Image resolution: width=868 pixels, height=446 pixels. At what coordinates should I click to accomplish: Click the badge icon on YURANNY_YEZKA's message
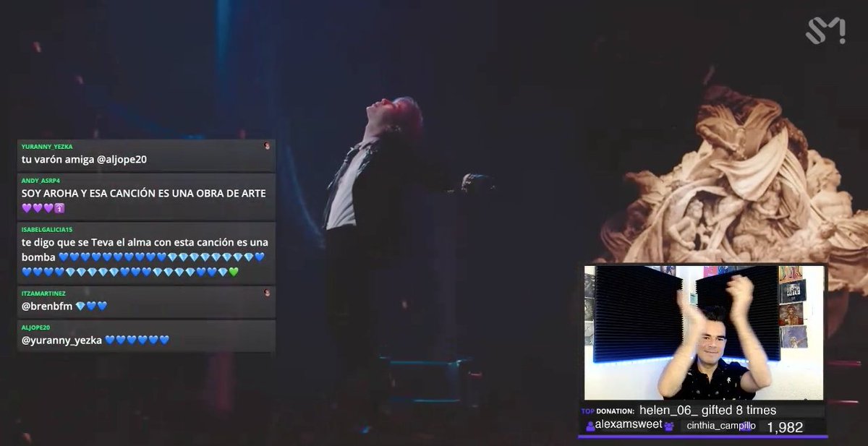[x=267, y=146]
